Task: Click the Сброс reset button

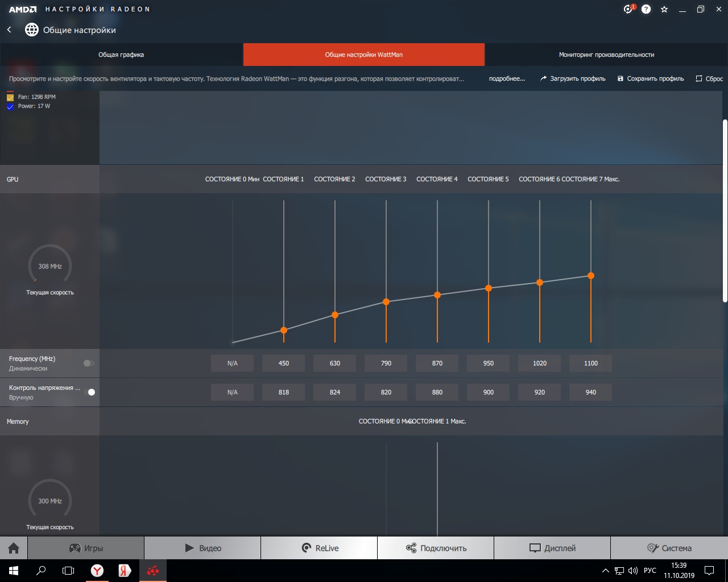Action: 709,78
